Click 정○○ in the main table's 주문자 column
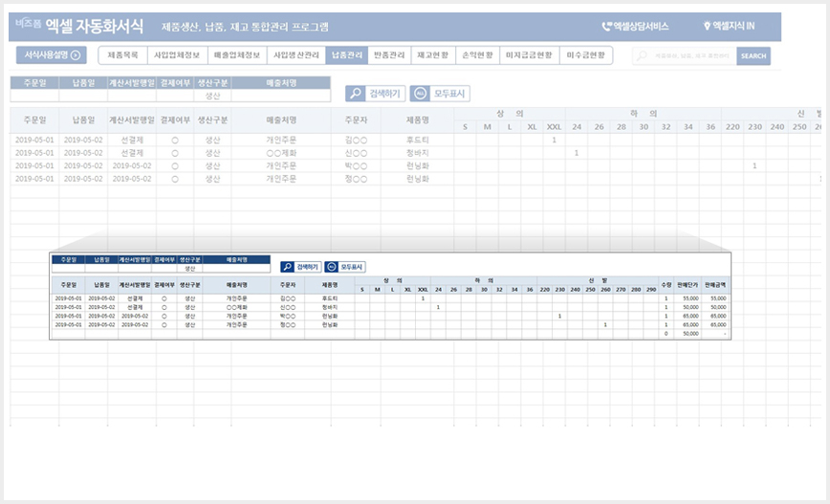 click(356, 179)
